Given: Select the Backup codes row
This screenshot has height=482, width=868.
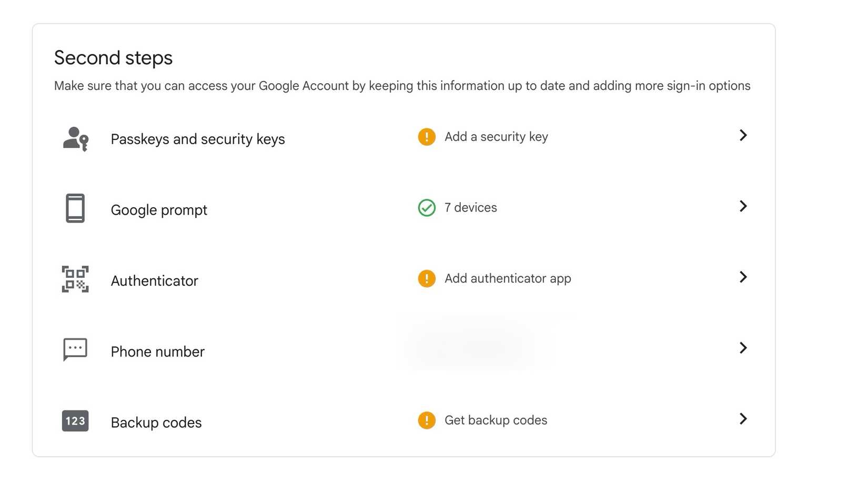Looking at the screenshot, I should (156, 421).
